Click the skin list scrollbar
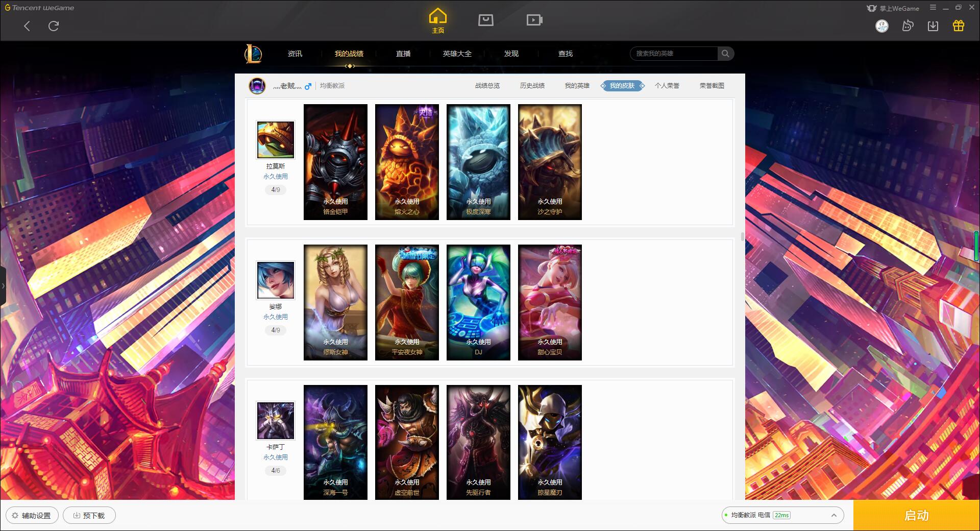Screen dimensions: 980x531 coord(742,236)
